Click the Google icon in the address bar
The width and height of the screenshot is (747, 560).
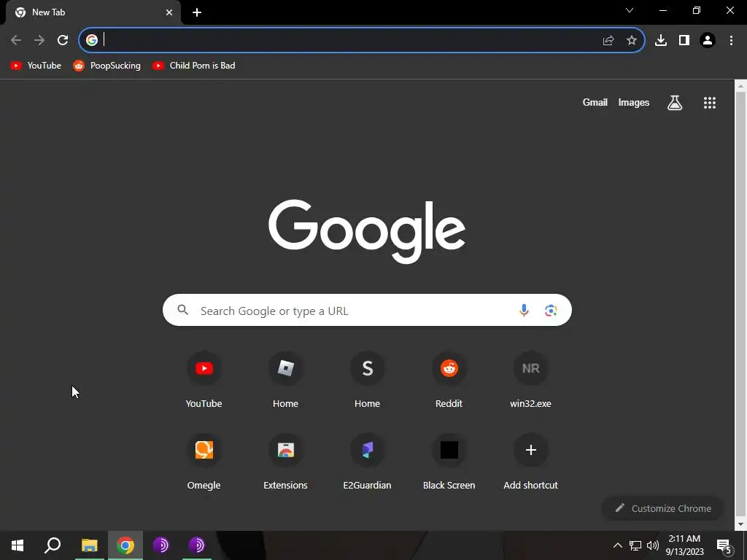(91, 40)
